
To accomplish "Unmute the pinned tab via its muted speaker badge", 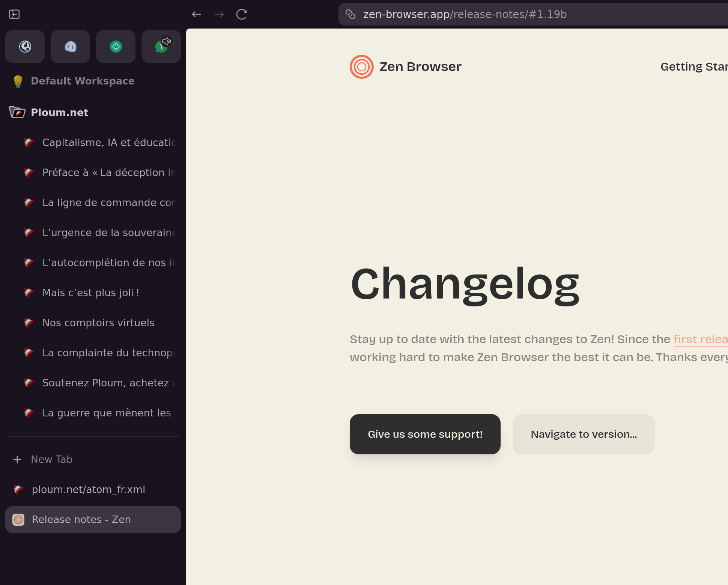I will (x=167, y=41).
